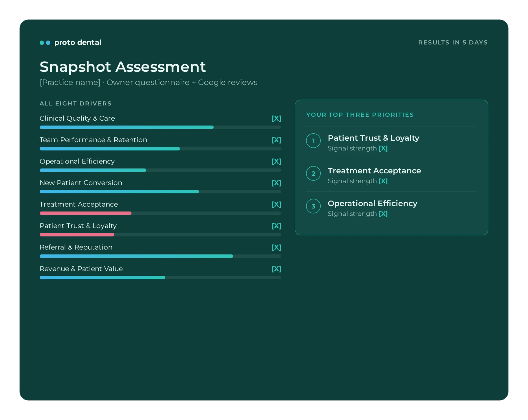Image resolution: width=528 pixels, height=420 pixels.
Task: Click the "YOUR TOP THREE PRIORITIES" heading
Action: click(x=360, y=115)
